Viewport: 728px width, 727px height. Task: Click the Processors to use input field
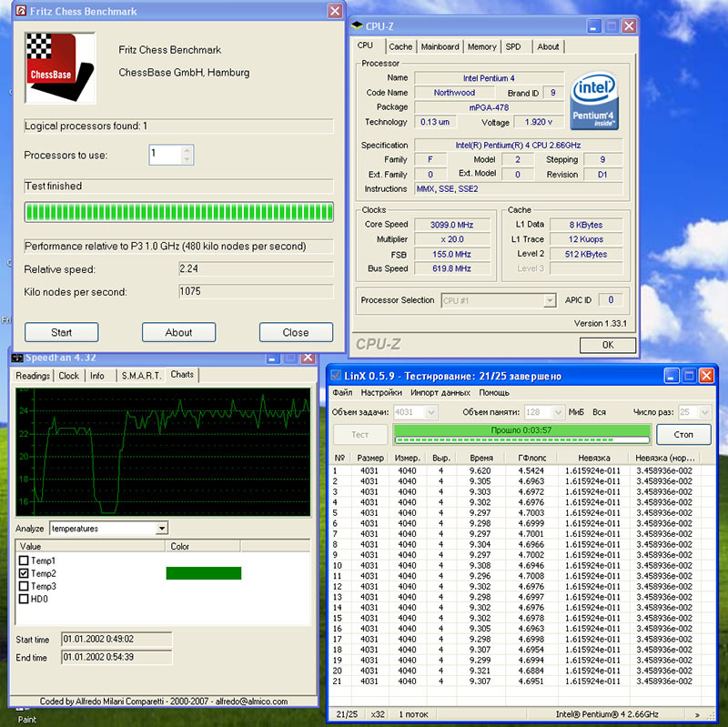click(165, 155)
